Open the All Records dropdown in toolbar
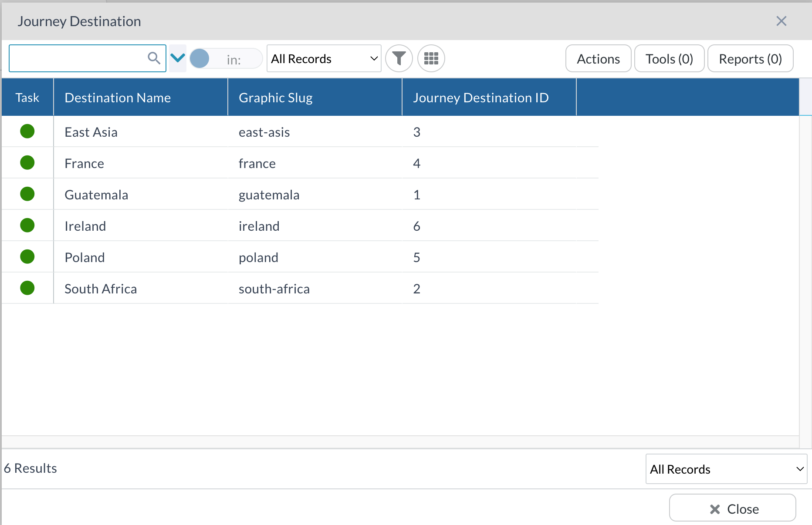Viewport: 812px width, 525px height. 324,58
